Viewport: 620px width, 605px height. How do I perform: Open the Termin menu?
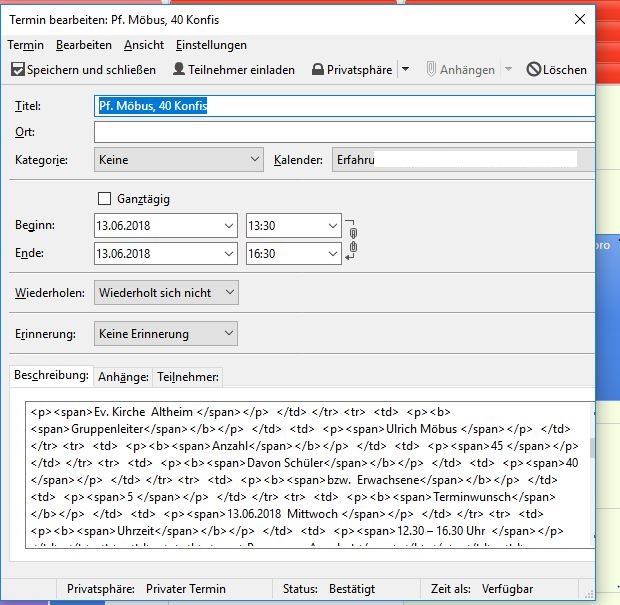25,45
